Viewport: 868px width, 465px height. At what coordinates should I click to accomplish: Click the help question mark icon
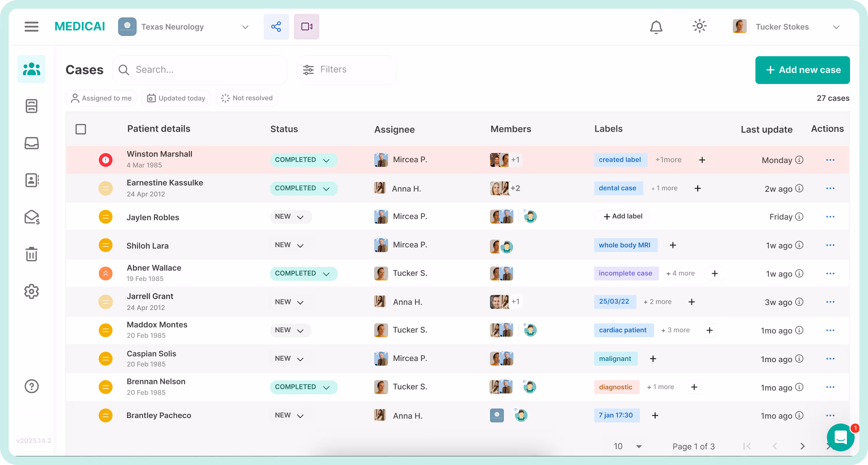click(31, 386)
